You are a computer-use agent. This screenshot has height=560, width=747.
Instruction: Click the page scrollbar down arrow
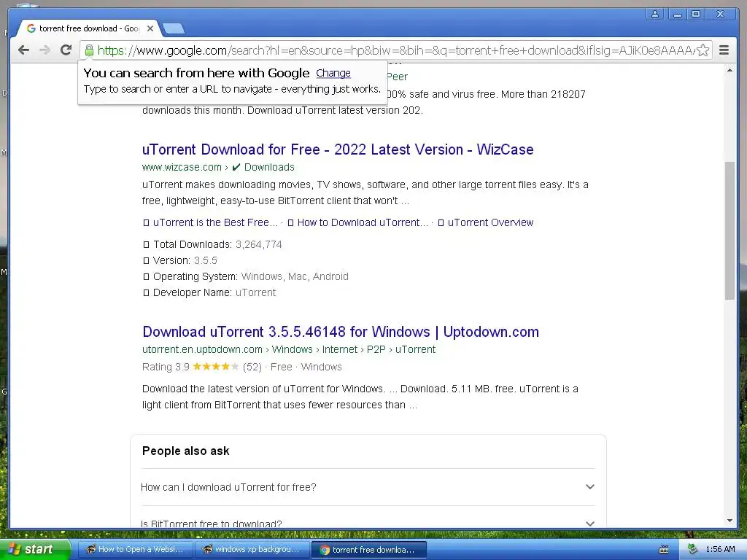(x=729, y=521)
